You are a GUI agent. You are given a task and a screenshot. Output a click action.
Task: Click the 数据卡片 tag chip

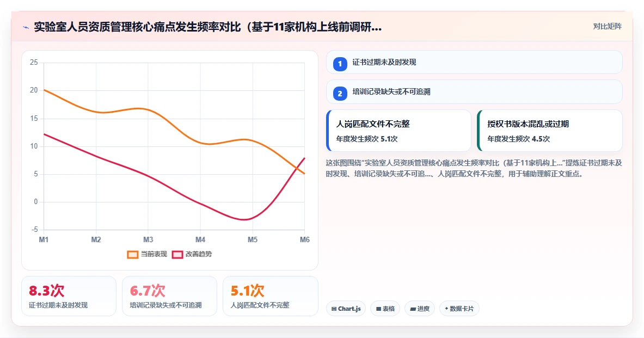459,309
